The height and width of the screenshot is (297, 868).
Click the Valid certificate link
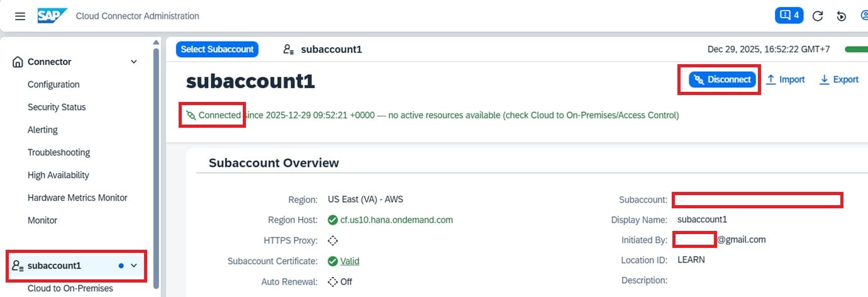point(350,261)
